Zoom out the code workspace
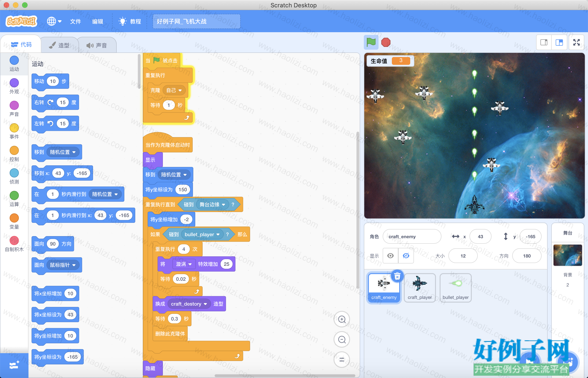Viewport: 588px width, 378px height. coord(342,339)
